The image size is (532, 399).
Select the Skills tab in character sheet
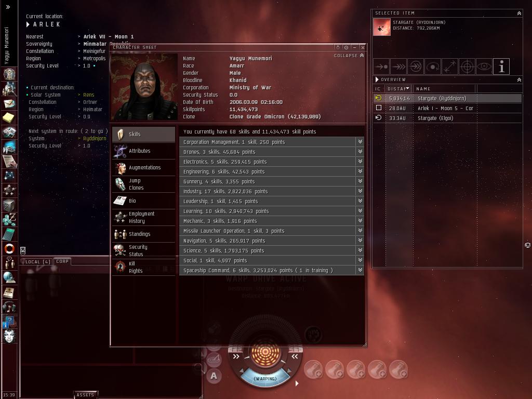[x=143, y=135]
